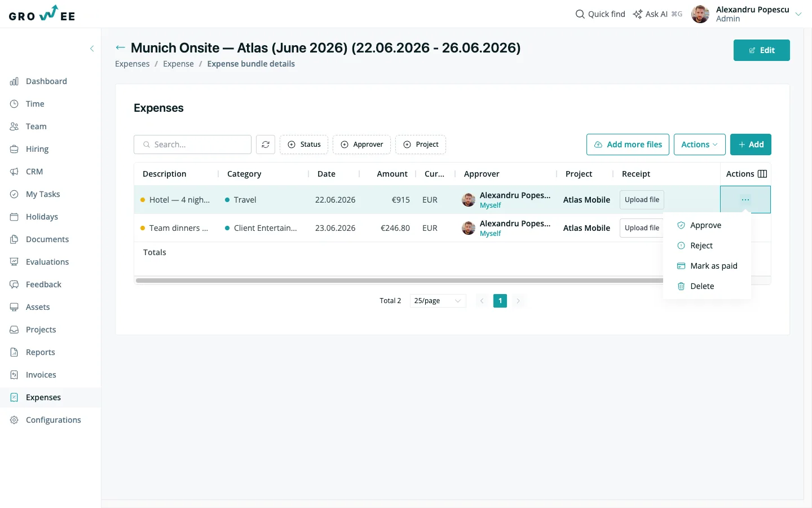The width and height of the screenshot is (812, 508).
Task: Open the Actions dropdown button
Action: [x=700, y=144]
